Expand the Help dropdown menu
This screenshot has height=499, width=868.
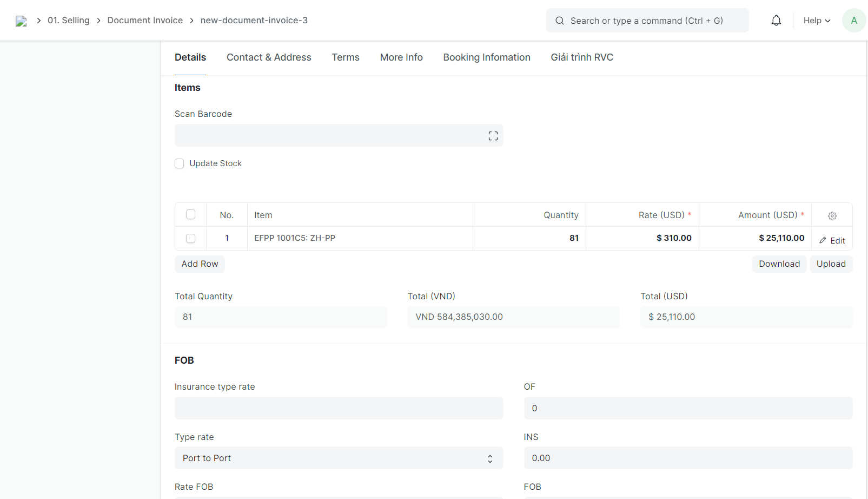pos(817,21)
